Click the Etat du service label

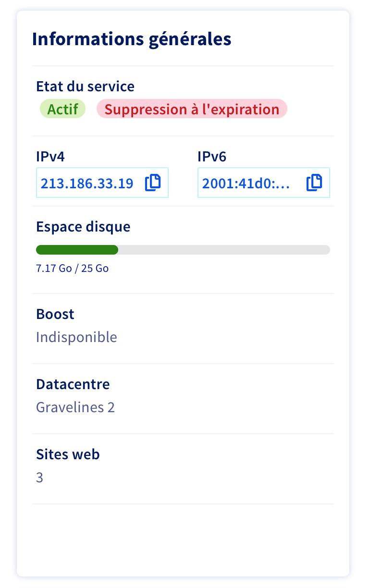(85, 86)
